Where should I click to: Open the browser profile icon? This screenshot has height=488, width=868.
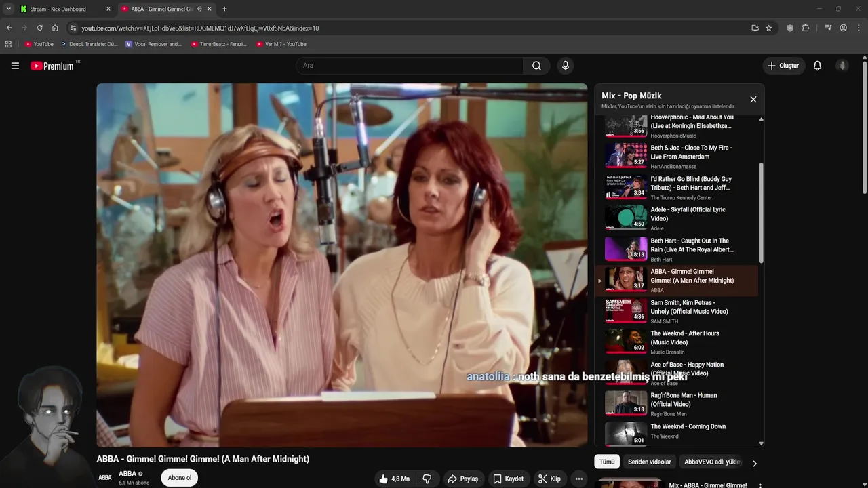tap(843, 28)
